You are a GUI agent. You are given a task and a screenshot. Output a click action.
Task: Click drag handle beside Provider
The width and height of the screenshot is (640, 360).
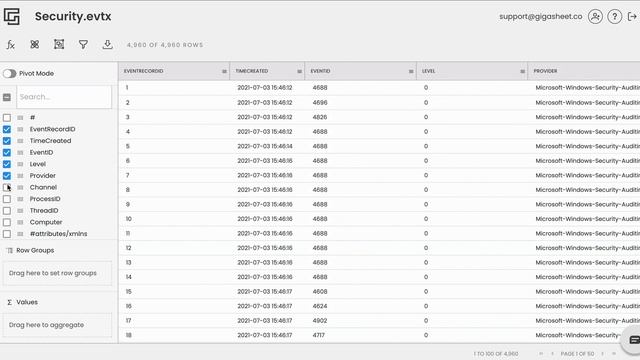pyautogui.click(x=20, y=176)
